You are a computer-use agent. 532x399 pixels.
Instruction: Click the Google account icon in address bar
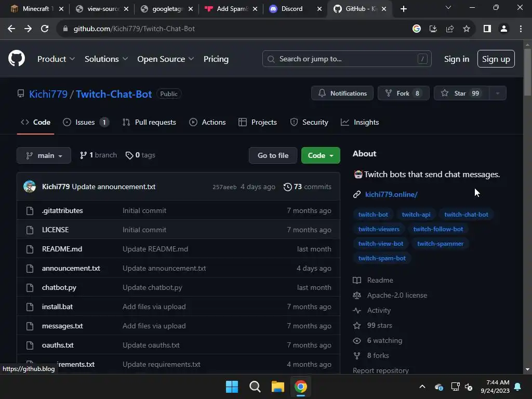coord(416,29)
